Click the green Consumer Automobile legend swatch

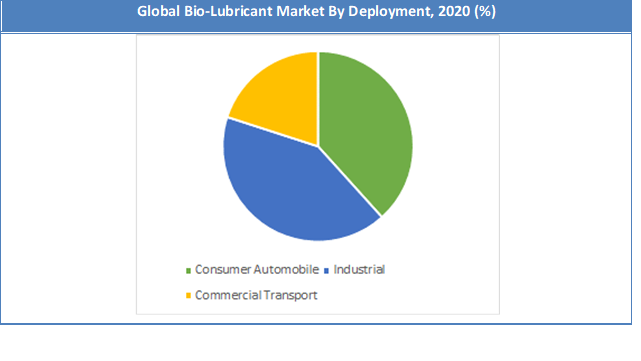point(188,271)
